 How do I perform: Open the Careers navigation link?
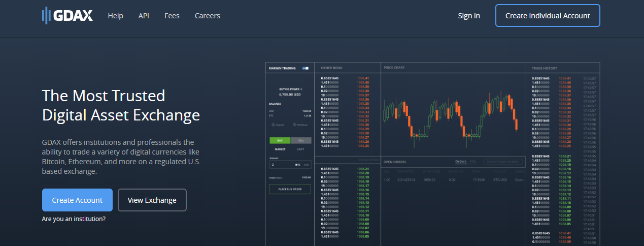tap(207, 16)
